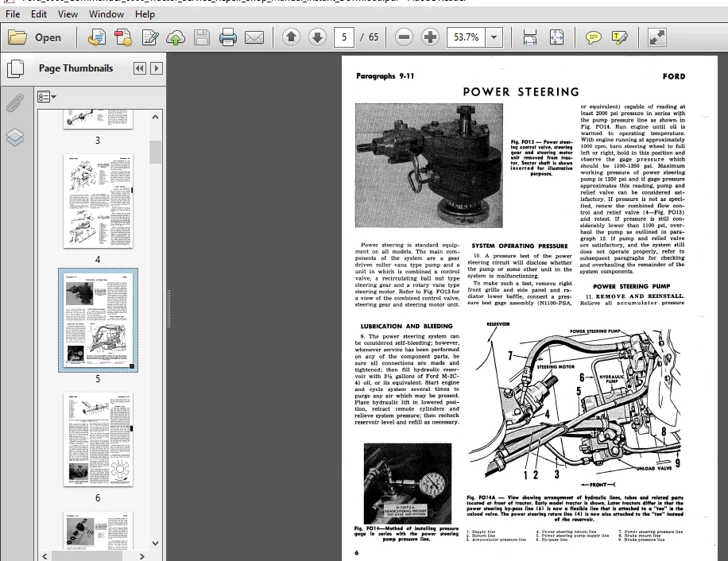Open the Help menu
Image resolution: width=728 pixels, height=561 pixels.
[x=145, y=14]
